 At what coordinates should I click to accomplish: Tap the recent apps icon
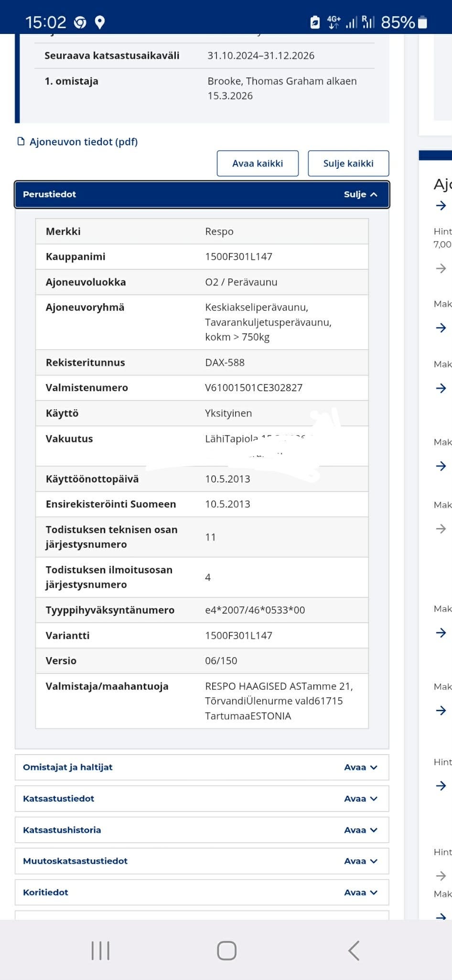coord(100,950)
